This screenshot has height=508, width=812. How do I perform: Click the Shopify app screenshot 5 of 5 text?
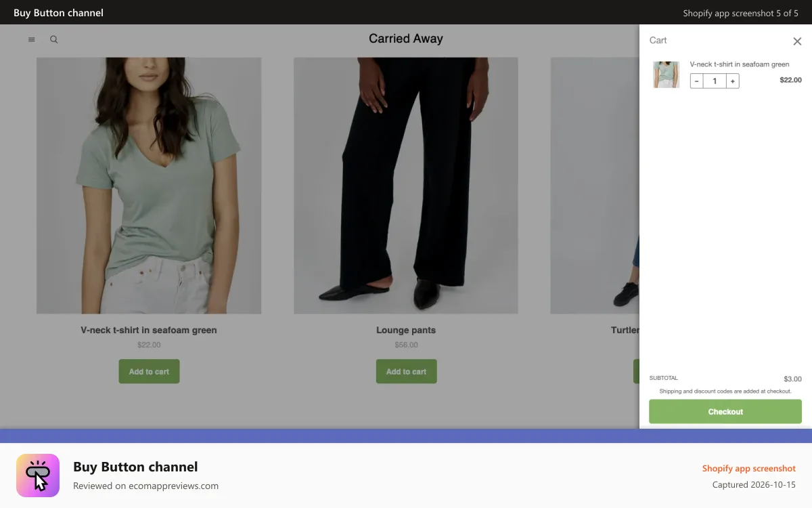pyautogui.click(x=740, y=13)
